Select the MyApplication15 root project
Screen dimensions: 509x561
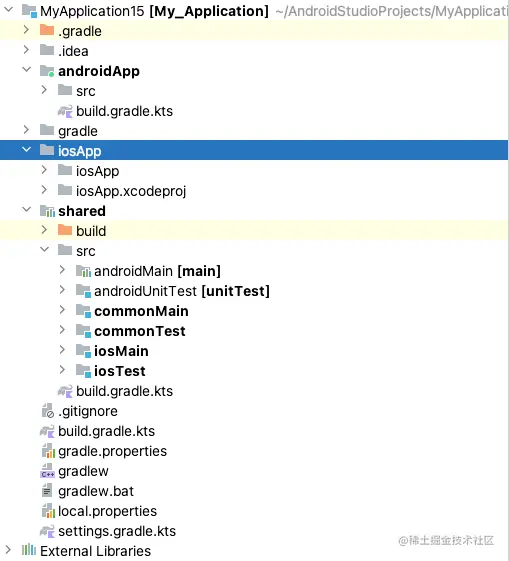point(92,11)
